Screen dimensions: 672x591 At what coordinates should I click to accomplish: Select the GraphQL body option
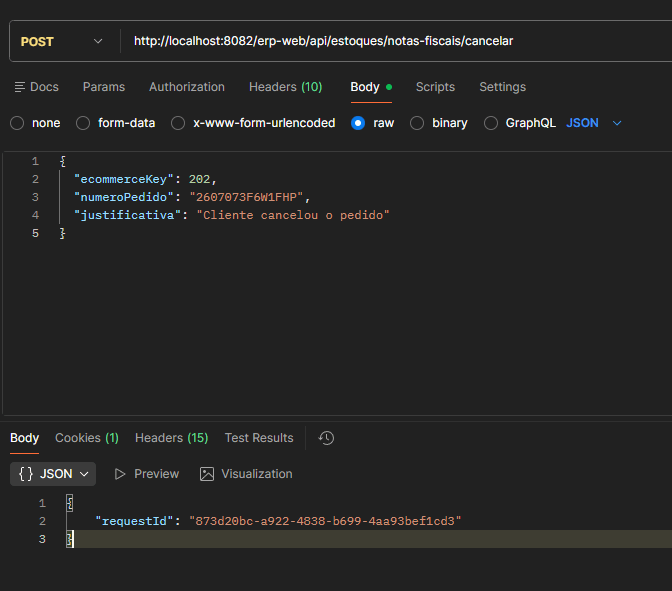coord(491,123)
